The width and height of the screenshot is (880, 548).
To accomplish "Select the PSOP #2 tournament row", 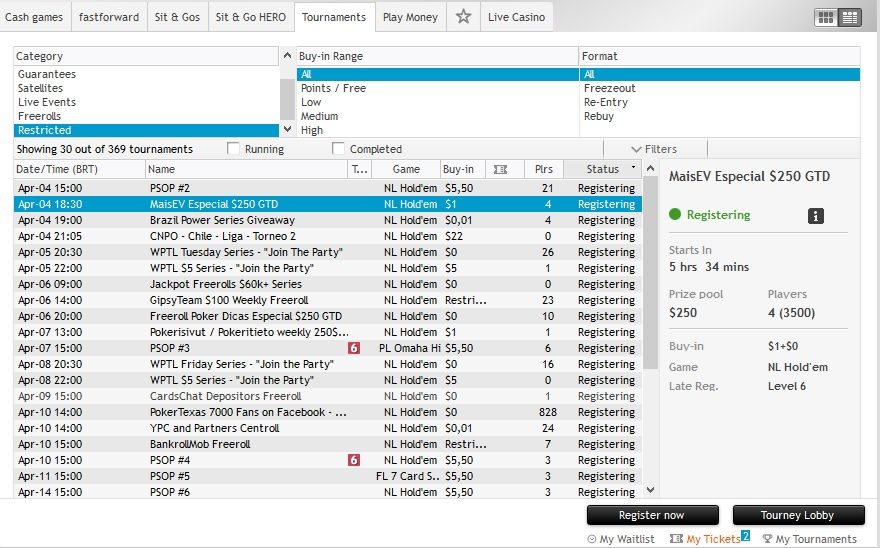I will [x=328, y=188].
